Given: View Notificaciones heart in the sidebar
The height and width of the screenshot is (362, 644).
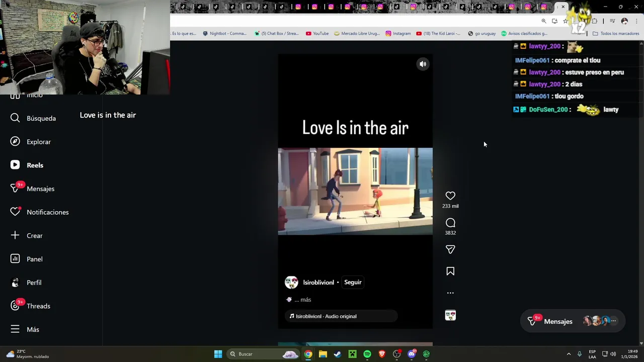Looking at the screenshot, I should coord(39,212).
